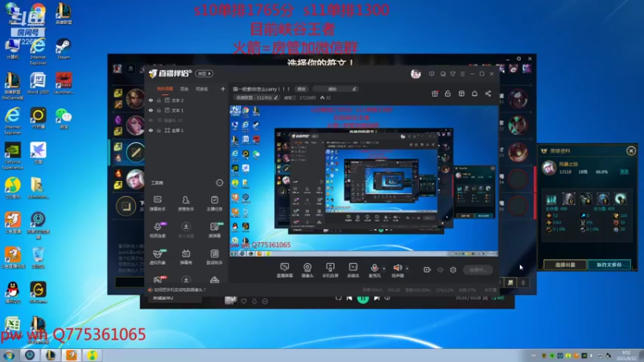Open 主播任务 tool in toolbox
The width and height of the screenshot is (644, 362).
point(214,204)
